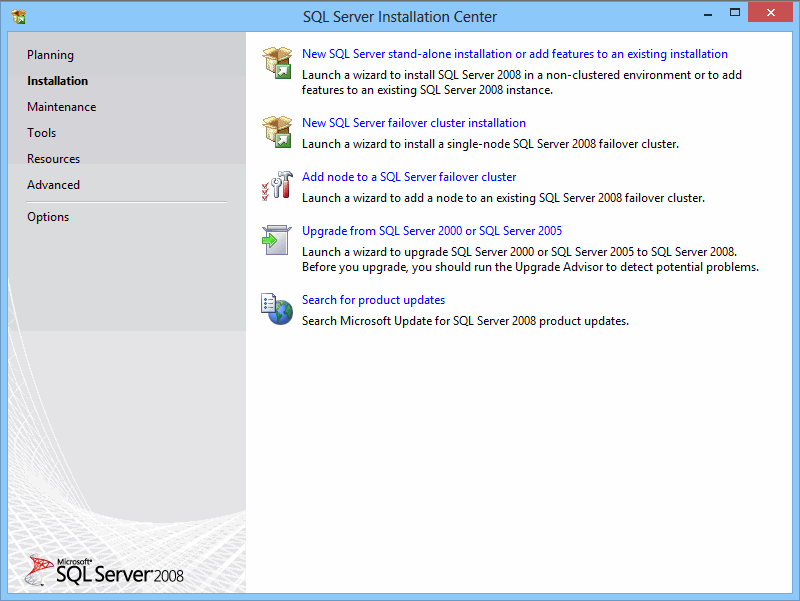Click Add node to a SQL Server failover cluster

(x=409, y=177)
